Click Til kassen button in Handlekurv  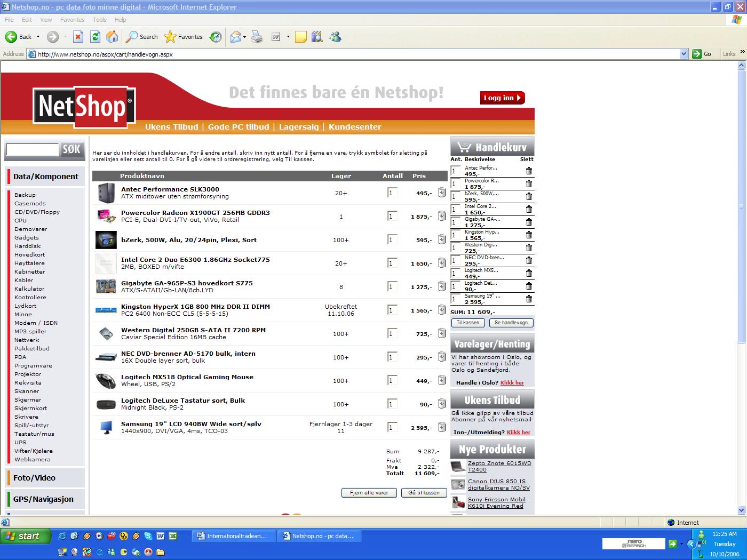[468, 323]
